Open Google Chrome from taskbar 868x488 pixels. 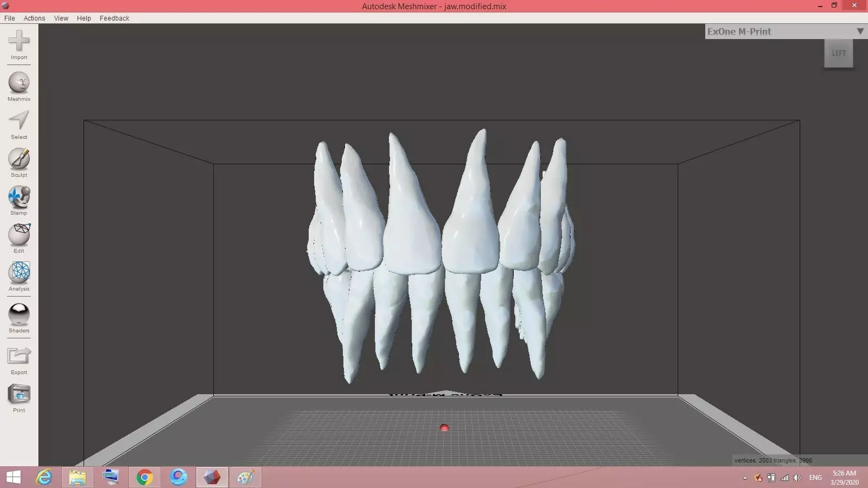coord(144,477)
